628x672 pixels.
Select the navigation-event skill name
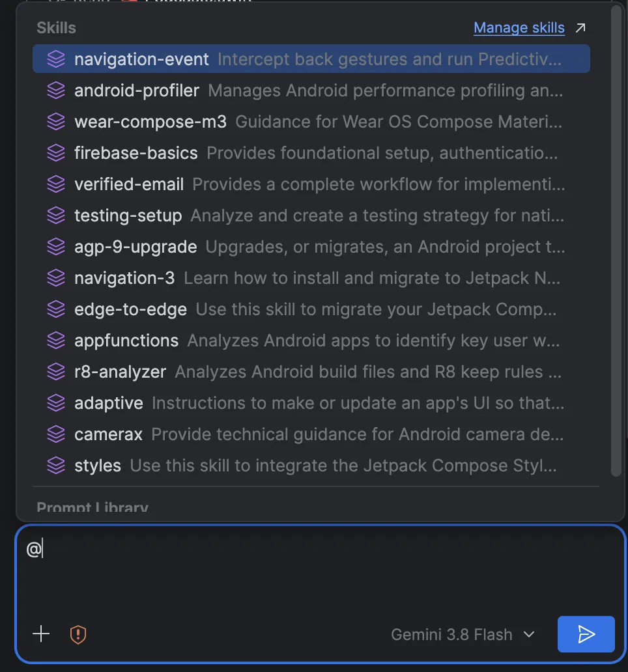point(141,59)
